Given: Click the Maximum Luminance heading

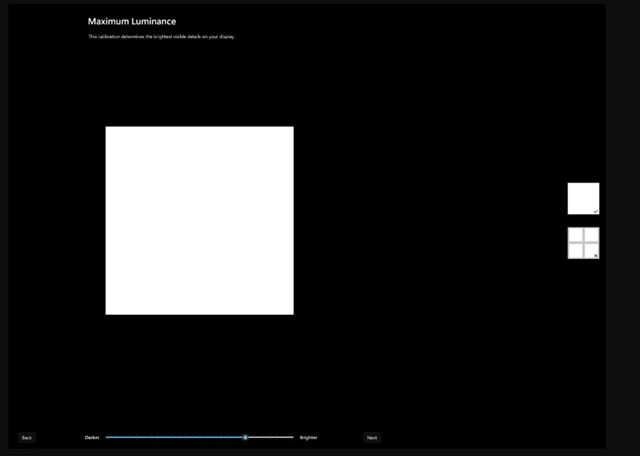Looking at the screenshot, I should [x=132, y=21].
